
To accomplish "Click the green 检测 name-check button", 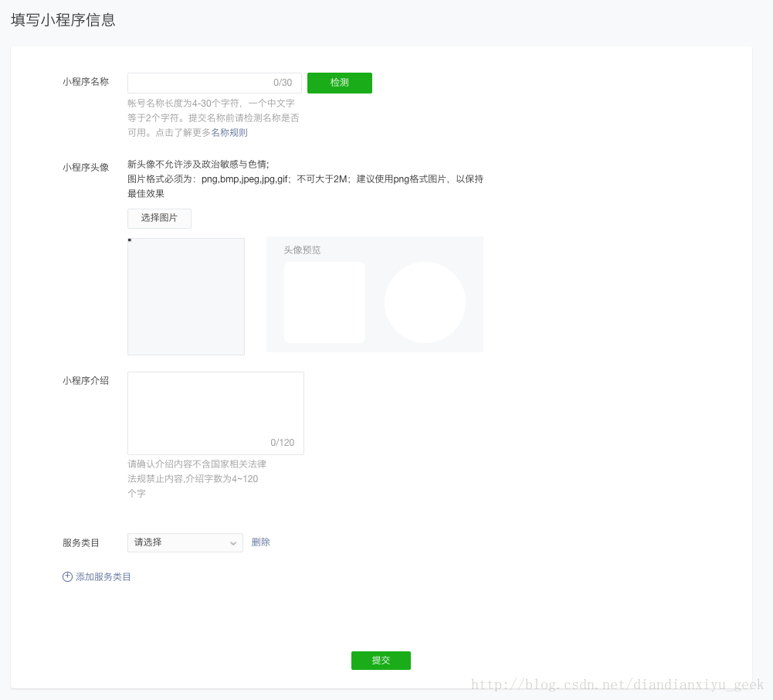I will pyautogui.click(x=339, y=83).
